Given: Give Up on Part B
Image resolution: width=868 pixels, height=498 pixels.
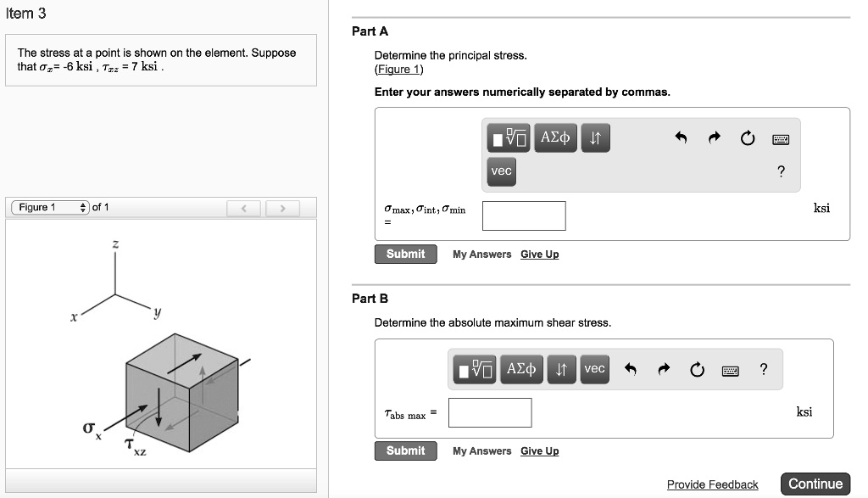Looking at the screenshot, I should (540, 450).
